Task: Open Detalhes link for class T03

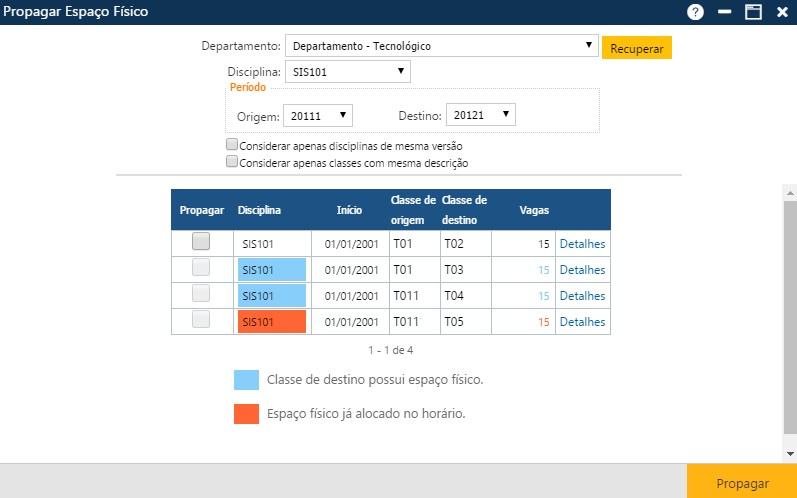Action: pyautogui.click(x=582, y=269)
